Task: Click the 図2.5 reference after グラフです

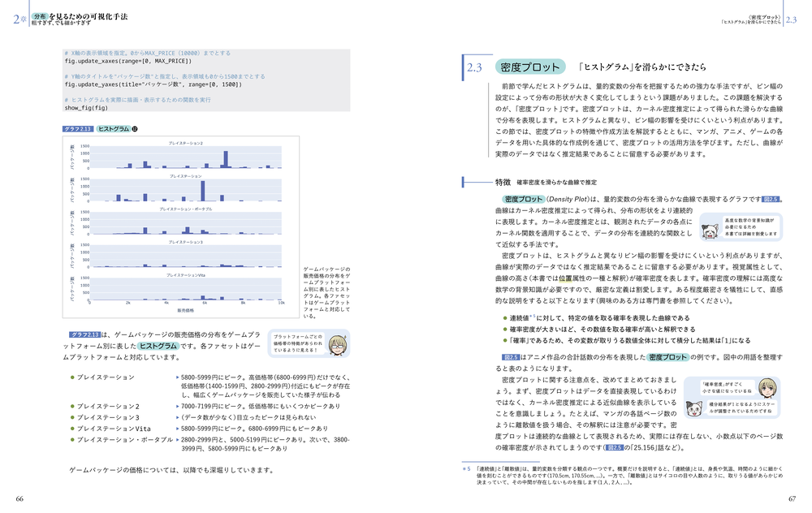Action: [x=771, y=199]
